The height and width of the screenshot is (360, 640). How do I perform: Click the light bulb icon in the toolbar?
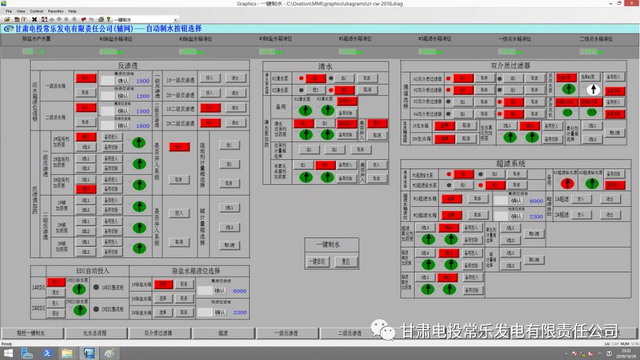pyautogui.click(x=109, y=20)
